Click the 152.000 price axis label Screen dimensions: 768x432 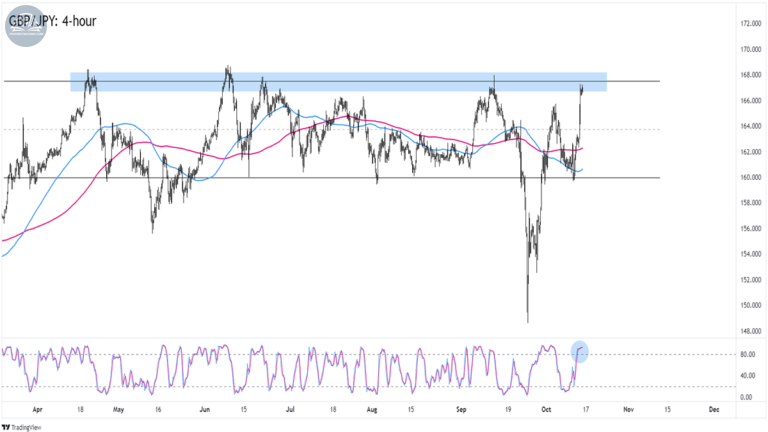click(751, 280)
